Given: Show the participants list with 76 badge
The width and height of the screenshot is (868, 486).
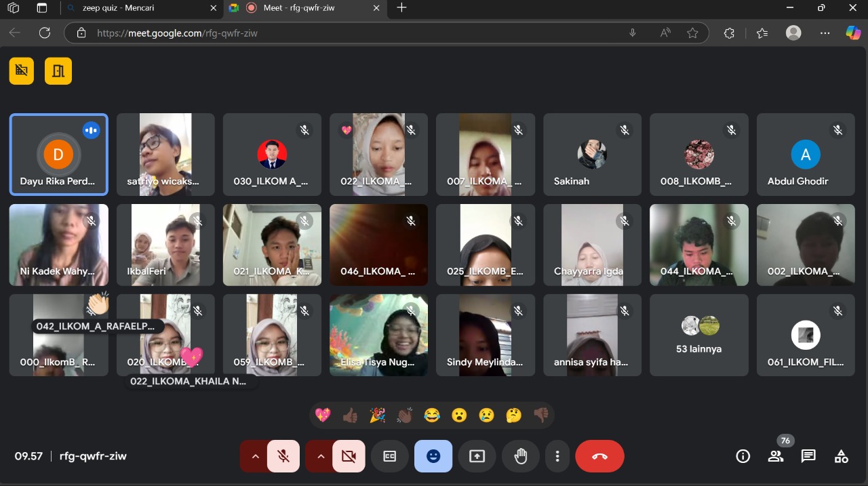Looking at the screenshot, I should pos(775,456).
